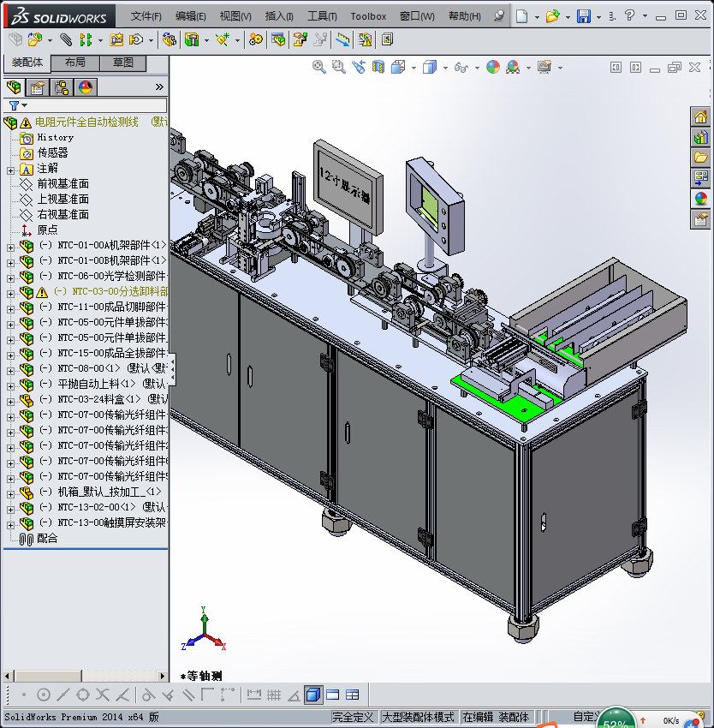Select the 装配体 tab

[27, 63]
